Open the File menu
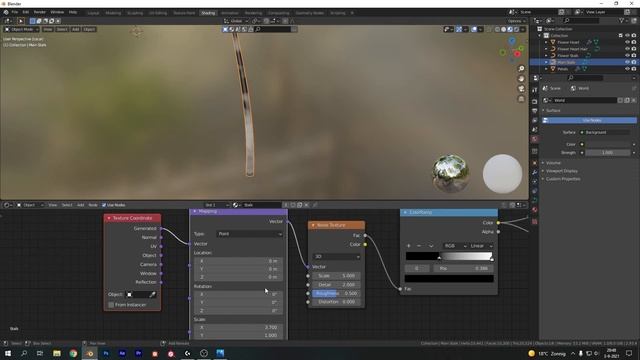 (15, 12)
